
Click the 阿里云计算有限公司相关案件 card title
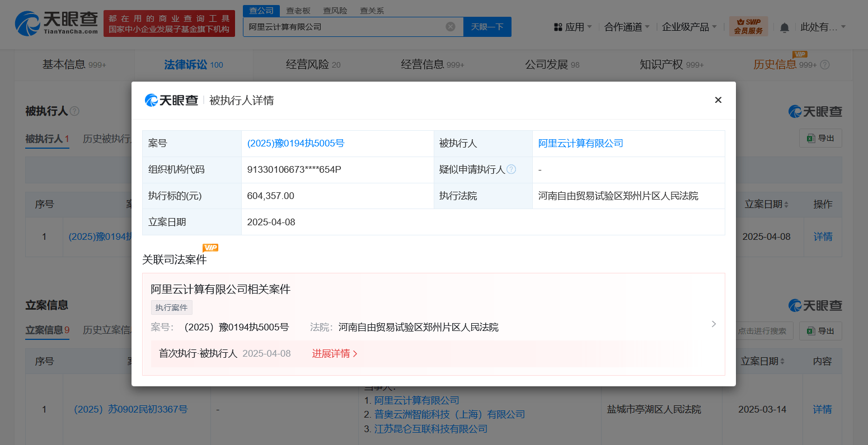coord(220,290)
